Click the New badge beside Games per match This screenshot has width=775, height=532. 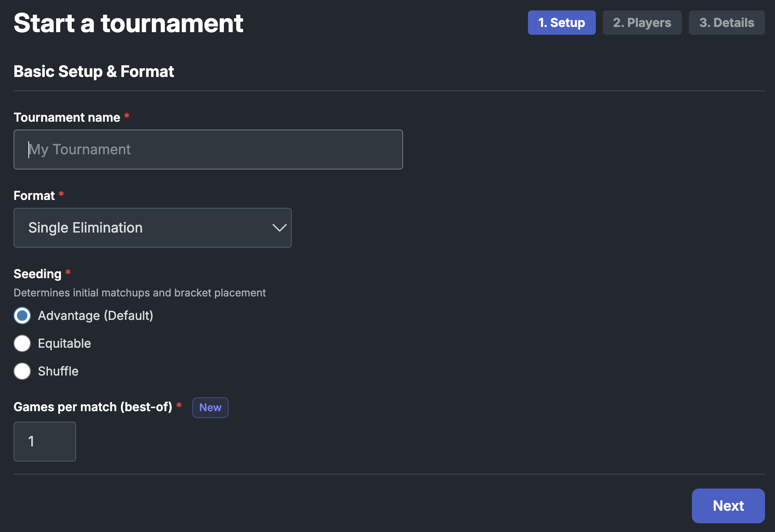210,408
